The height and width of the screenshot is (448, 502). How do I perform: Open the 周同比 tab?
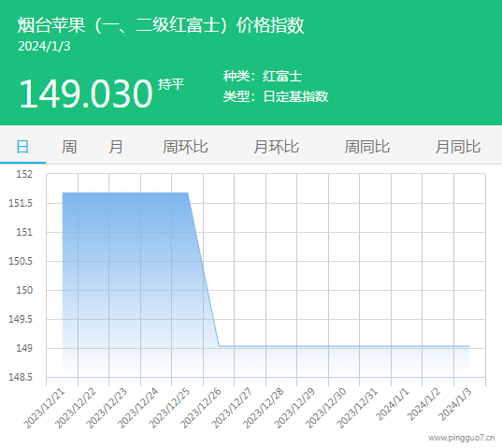click(x=367, y=147)
